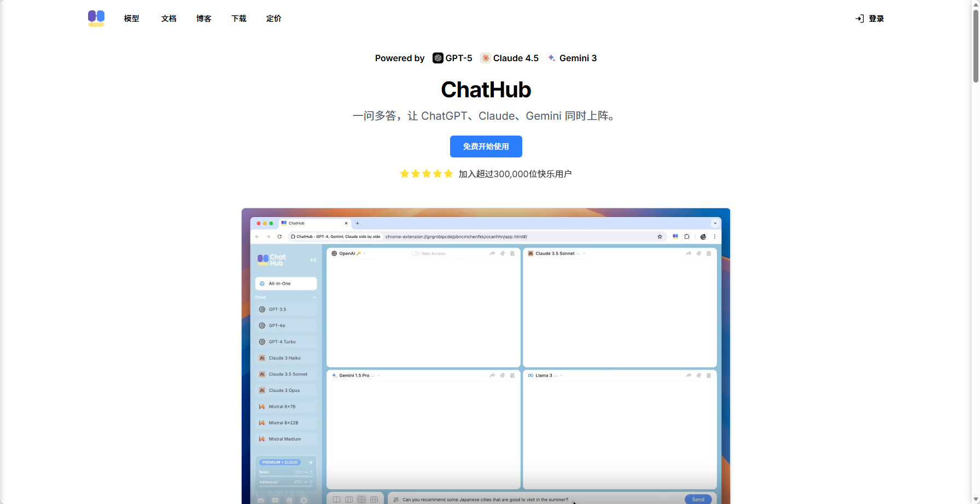Click the new tab plus in demo browser

358,223
